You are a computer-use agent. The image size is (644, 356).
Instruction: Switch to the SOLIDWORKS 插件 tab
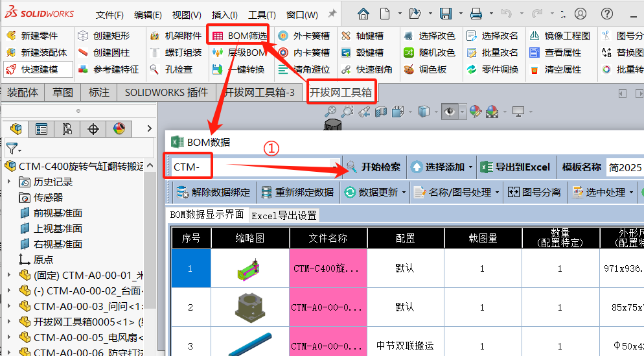pos(167,93)
